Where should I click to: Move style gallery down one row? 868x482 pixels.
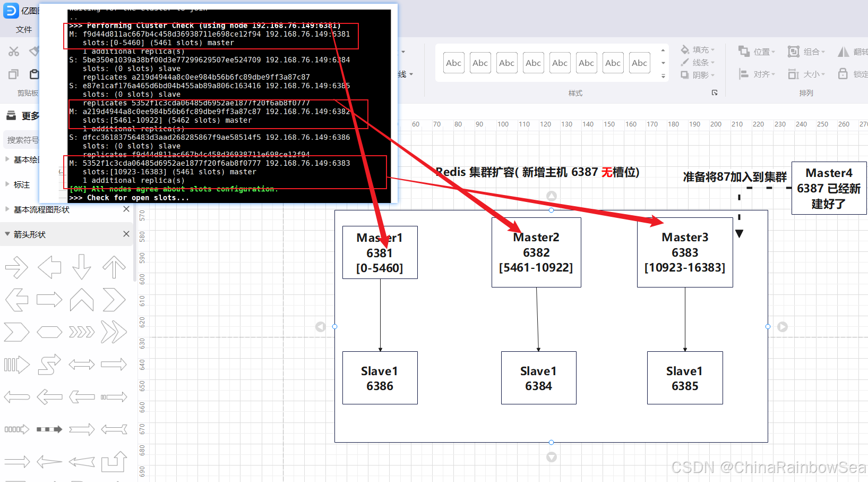(663, 63)
